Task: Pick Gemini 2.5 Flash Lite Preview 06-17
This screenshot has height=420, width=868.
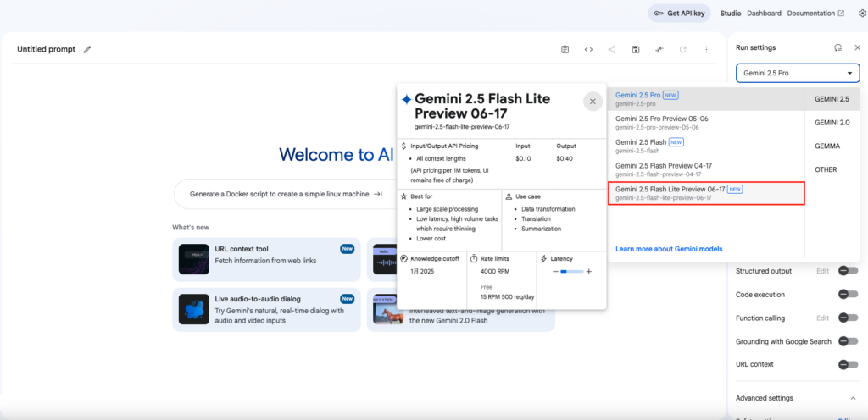Action: point(706,193)
